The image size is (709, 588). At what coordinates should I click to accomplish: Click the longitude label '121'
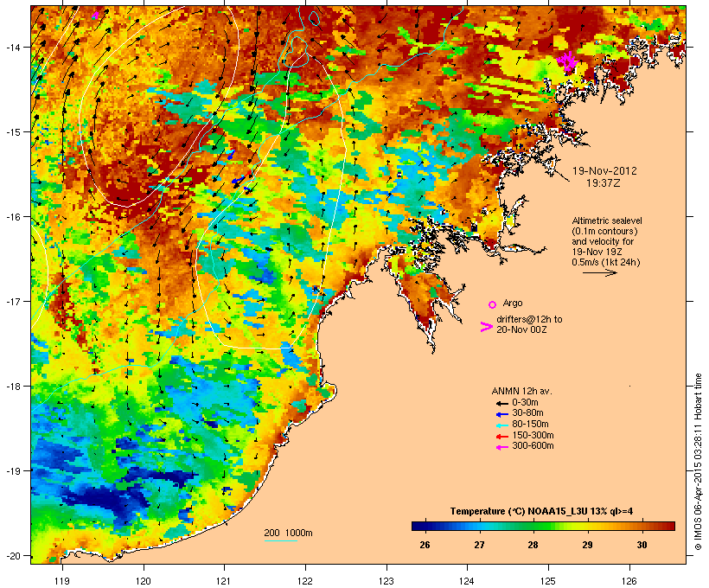[x=224, y=581]
